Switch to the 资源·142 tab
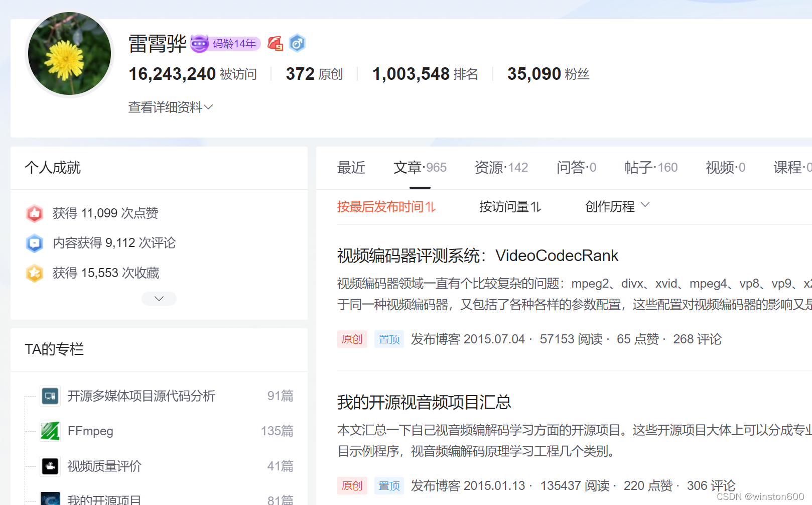Screen dimensions: 812x505 coord(501,167)
